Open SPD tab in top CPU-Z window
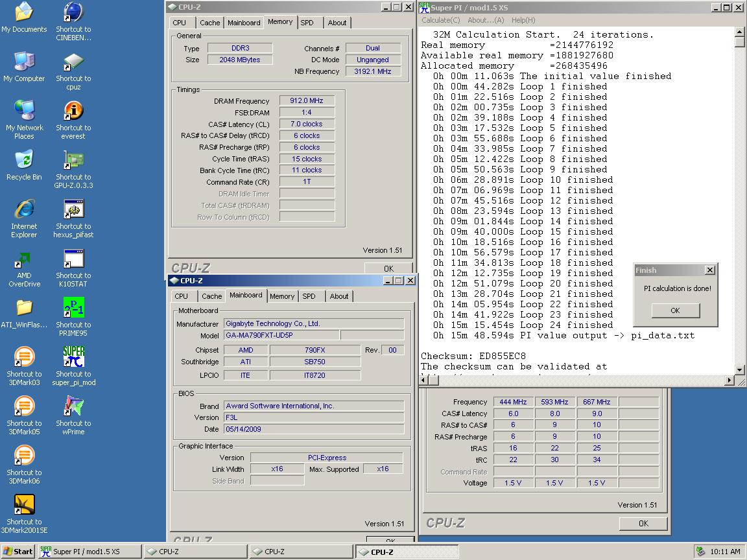Image resolution: width=747 pixels, height=560 pixels. (307, 23)
